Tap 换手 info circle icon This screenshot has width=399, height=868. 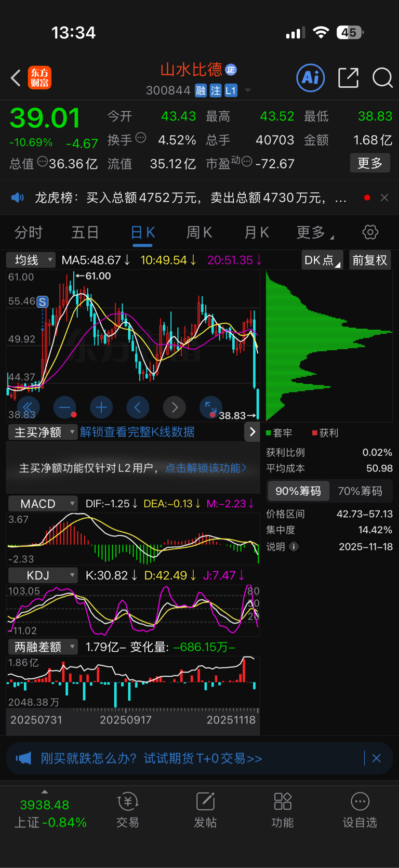point(141,138)
